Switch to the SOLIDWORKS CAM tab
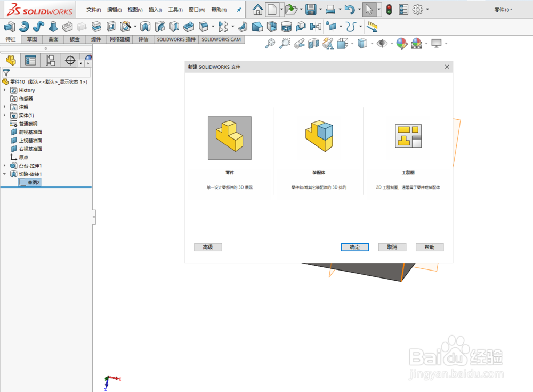Viewport: 533px width, 392px height. point(221,39)
